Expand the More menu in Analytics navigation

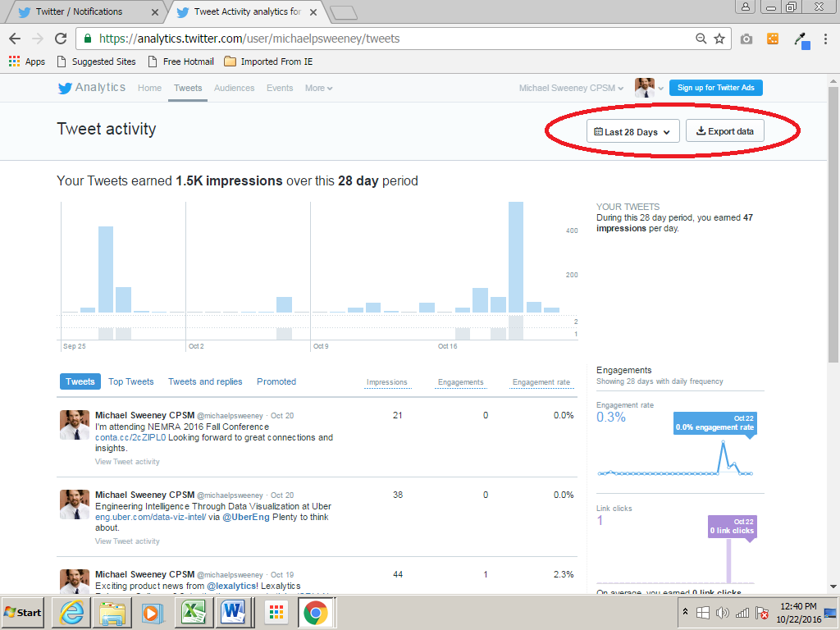click(x=318, y=88)
